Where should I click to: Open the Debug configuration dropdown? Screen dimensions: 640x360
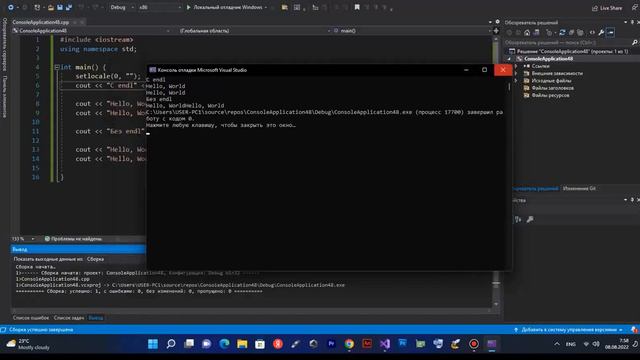tap(122, 7)
